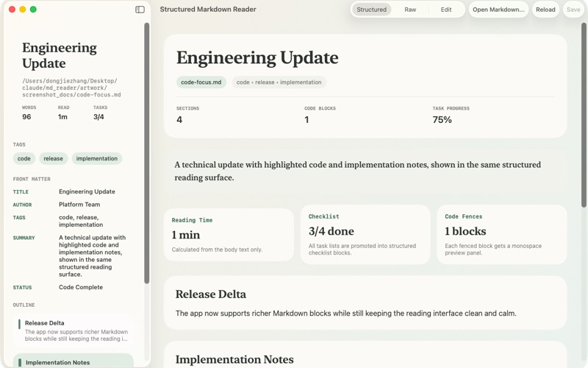Click the READ value 1m
Viewport: 588px width, 368px height.
(62, 117)
